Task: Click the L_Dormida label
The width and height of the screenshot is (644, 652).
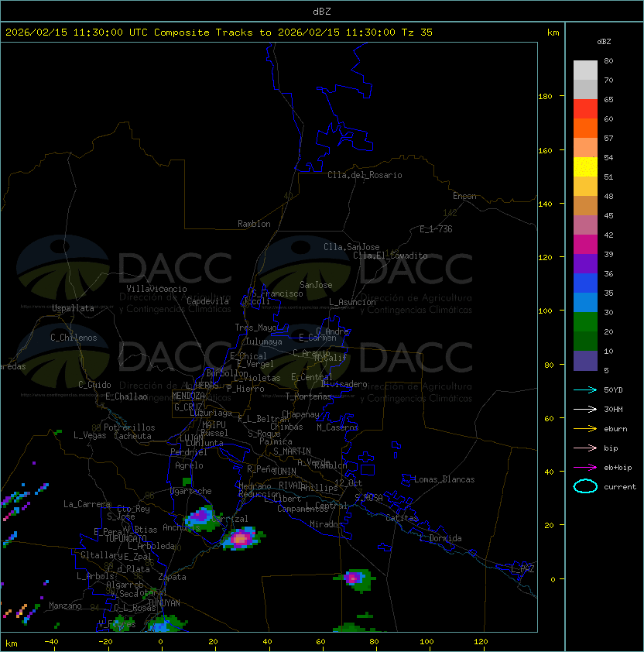Action: (440, 538)
